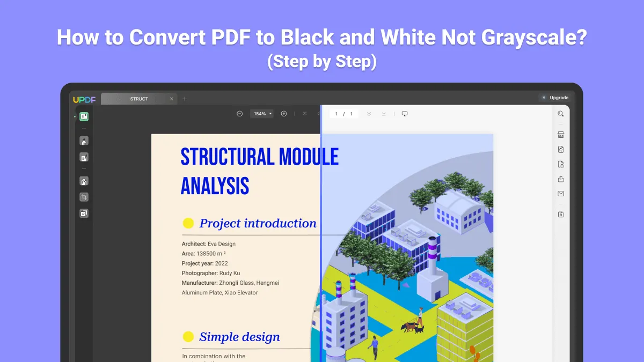The image size is (644, 362).
Task: Select the Crop Pages tool
Action: coord(84,197)
